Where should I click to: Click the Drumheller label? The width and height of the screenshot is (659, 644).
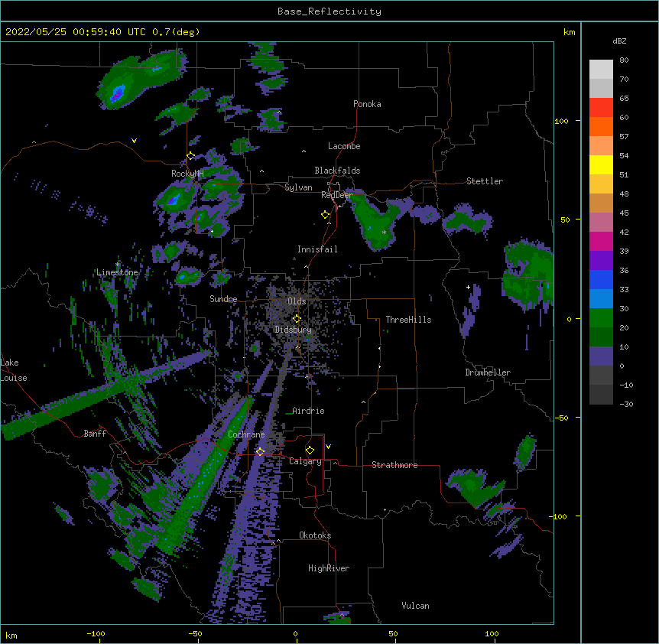488,372
